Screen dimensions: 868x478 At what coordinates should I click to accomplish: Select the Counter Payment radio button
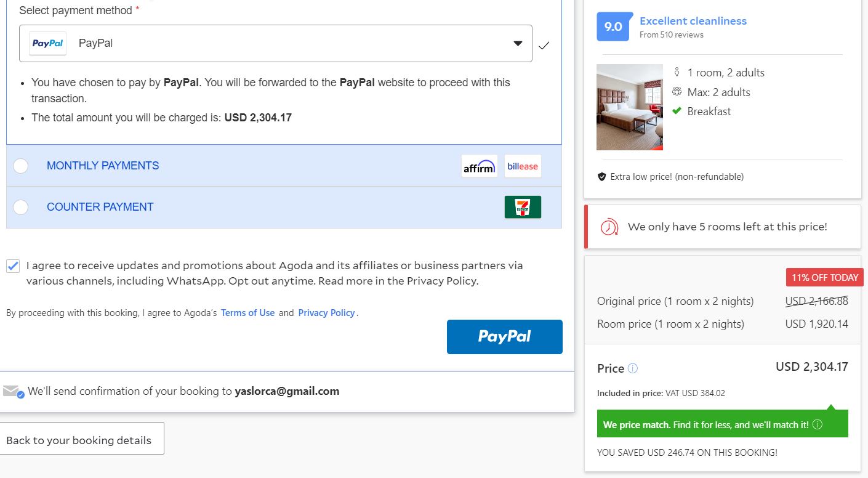[21, 207]
